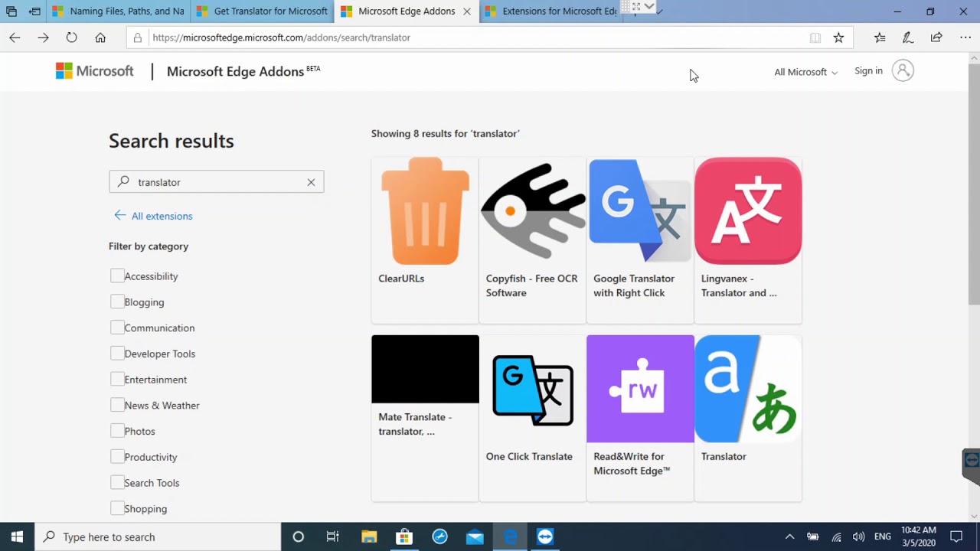The width and height of the screenshot is (980, 551).
Task: Open the ClearURLs extension icon
Action: point(425,211)
